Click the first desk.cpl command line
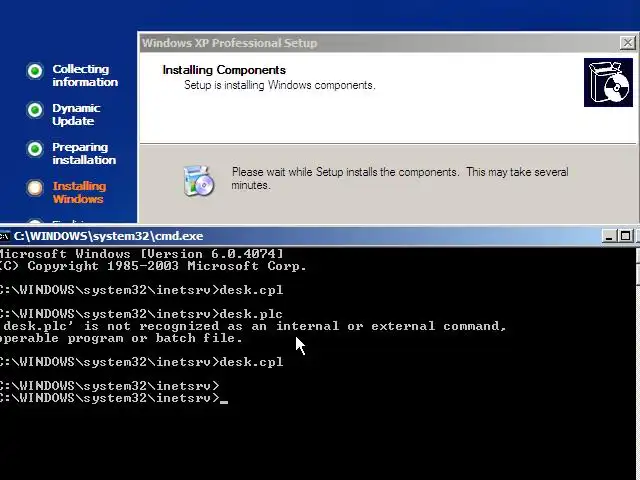 point(141,290)
